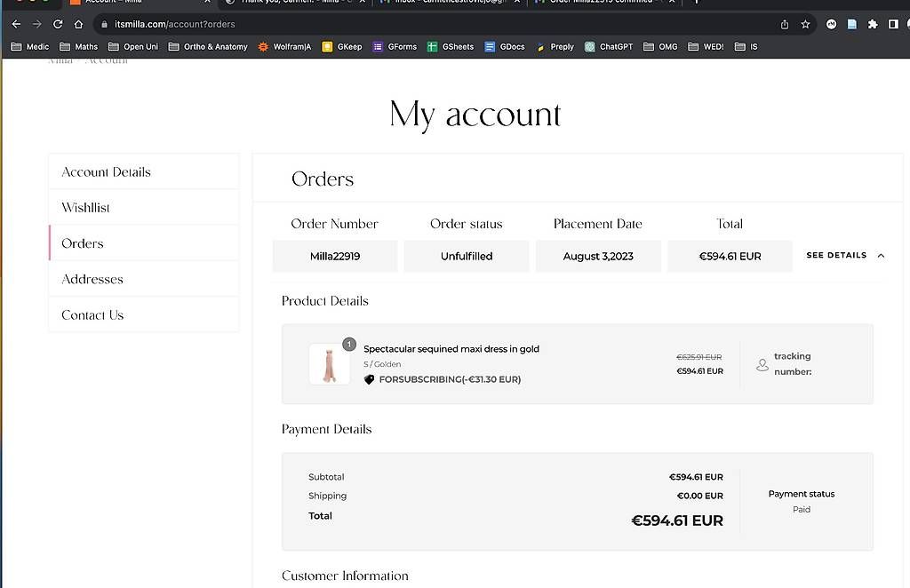
Task: Click the €594.61 EUR total cell in orders row
Action: pyautogui.click(x=730, y=256)
